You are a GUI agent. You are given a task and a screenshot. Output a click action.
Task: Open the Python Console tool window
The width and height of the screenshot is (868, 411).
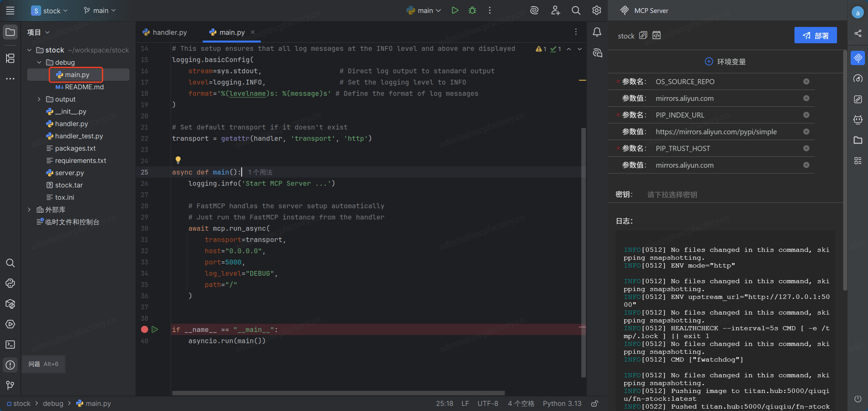[10, 283]
